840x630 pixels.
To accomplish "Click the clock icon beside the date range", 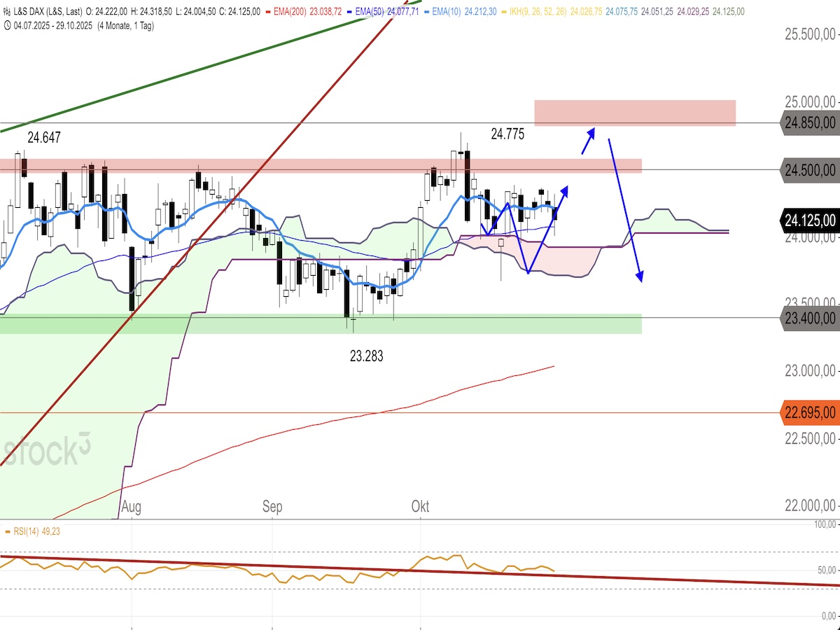I will (7, 26).
